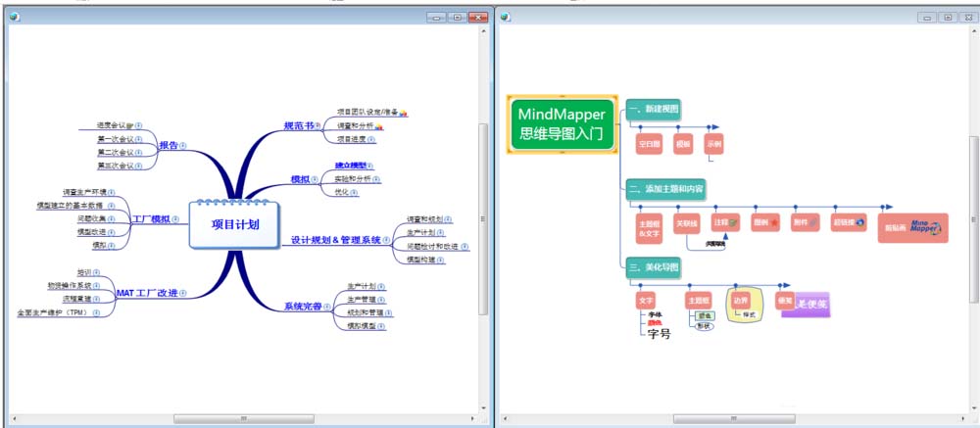Screen dimensions: 980x428
Task: Click the red star icon on 图例 node
Action: [774, 224]
